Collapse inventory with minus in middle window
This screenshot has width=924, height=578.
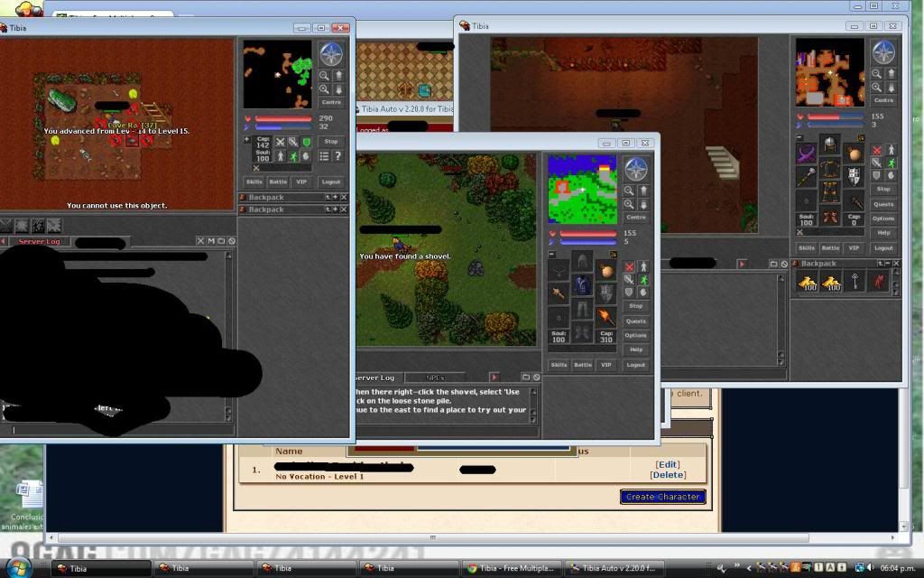[552, 255]
